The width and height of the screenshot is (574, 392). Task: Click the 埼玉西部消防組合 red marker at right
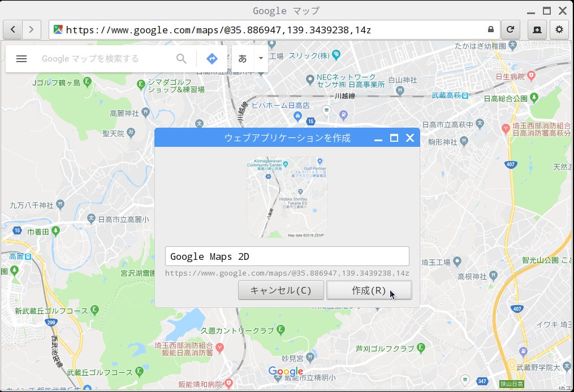506,128
